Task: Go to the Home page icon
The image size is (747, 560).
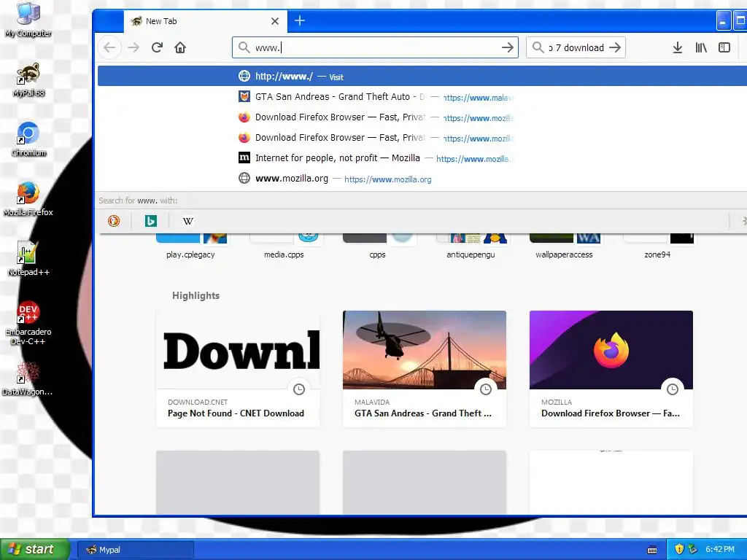Action: click(x=180, y=47)
